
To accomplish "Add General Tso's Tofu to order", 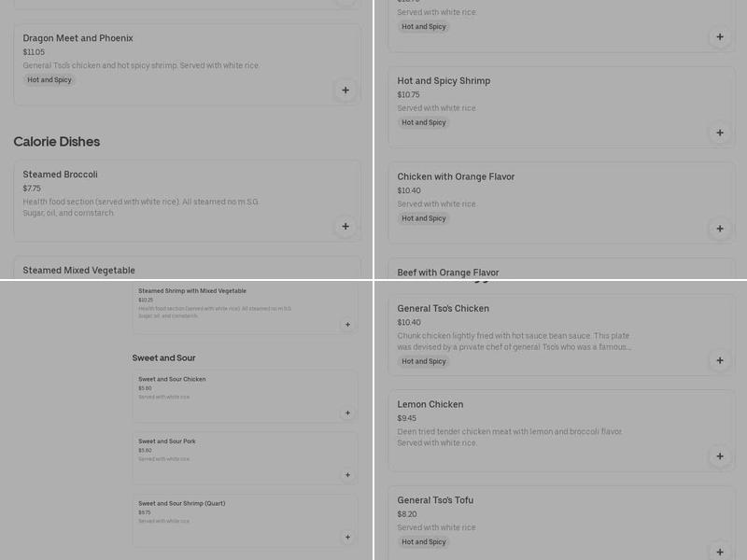I will click(720, 552).
